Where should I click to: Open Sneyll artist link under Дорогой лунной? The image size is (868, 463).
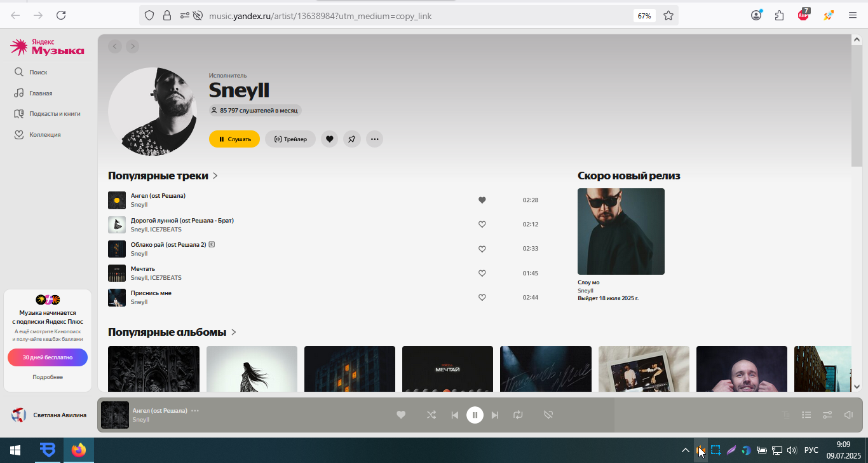[139, 230]
